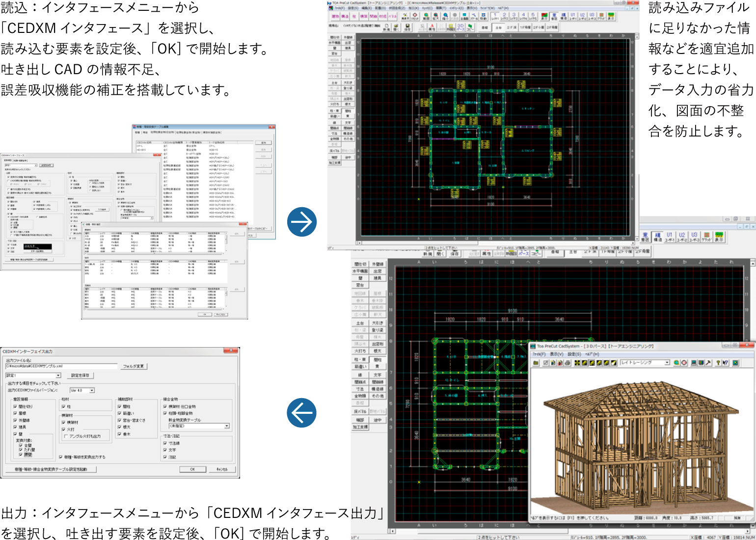The width and height of the screenshot is (756, 540).
Task: Click パース toolbar item in lower CAD window
Action: pyautogui.click(x=524, y=254)
